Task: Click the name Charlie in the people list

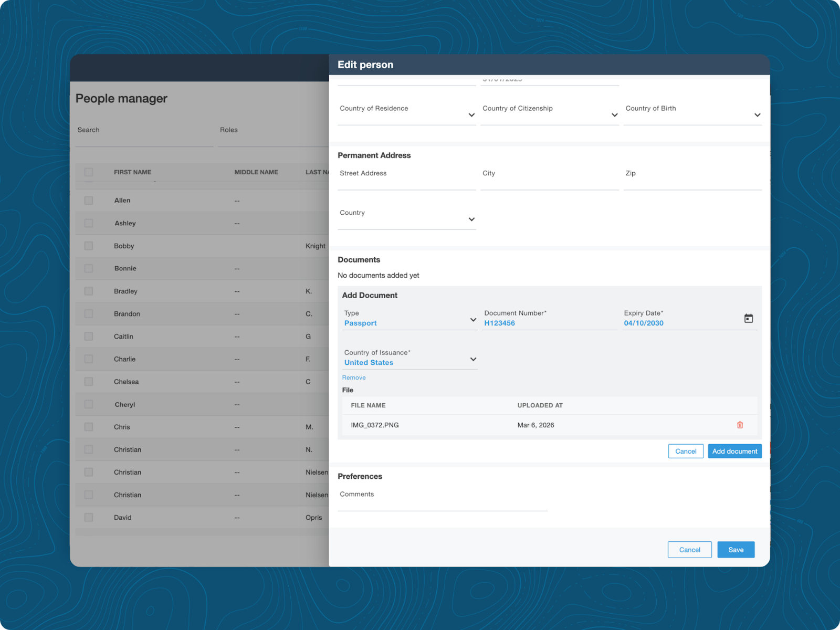Action: (124, 359)
